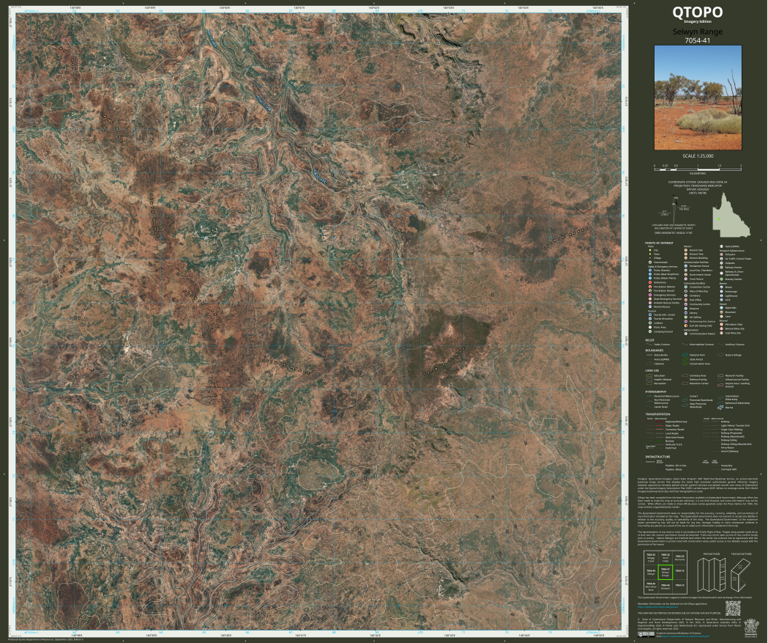Click the Lookout legend icon
Image resolution: width=768 pixels, height=643 pixels.
coord(650,323)
